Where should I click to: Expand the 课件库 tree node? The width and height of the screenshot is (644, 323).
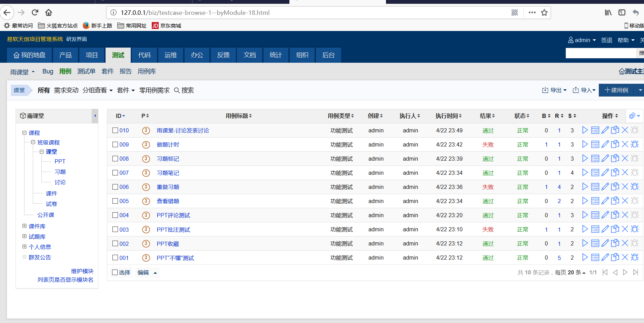coord(24,226)
